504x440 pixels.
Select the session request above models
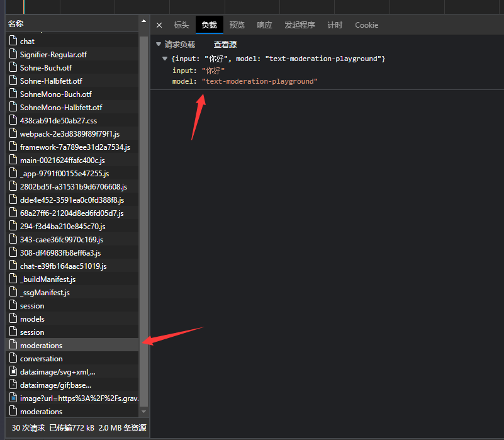(x=72, y=305)
